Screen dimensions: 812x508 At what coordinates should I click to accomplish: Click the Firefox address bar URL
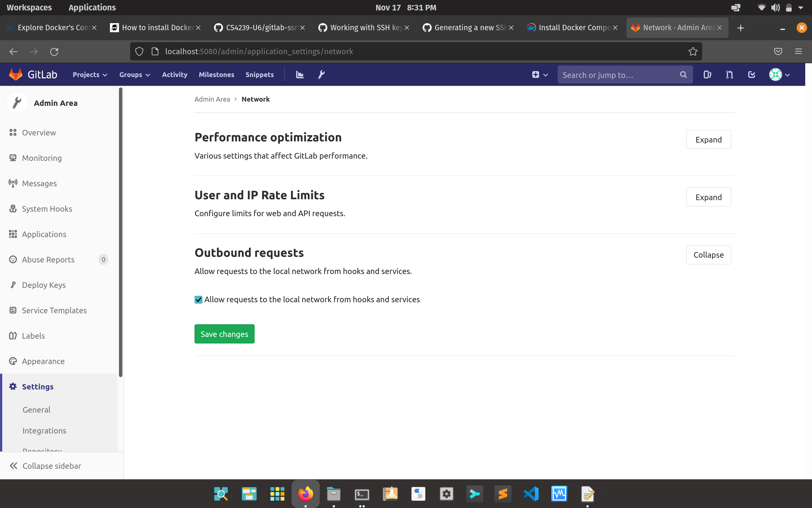[x=259, y=51]
